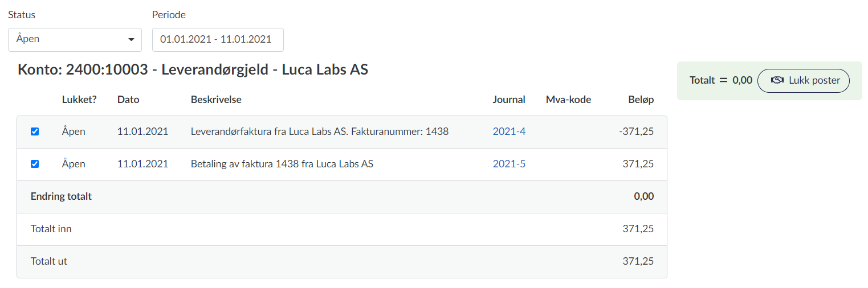Image resolution: width=868 pixels, height=288 pixels.
Task: Click the Periode date range field
Action: point(217,40)
